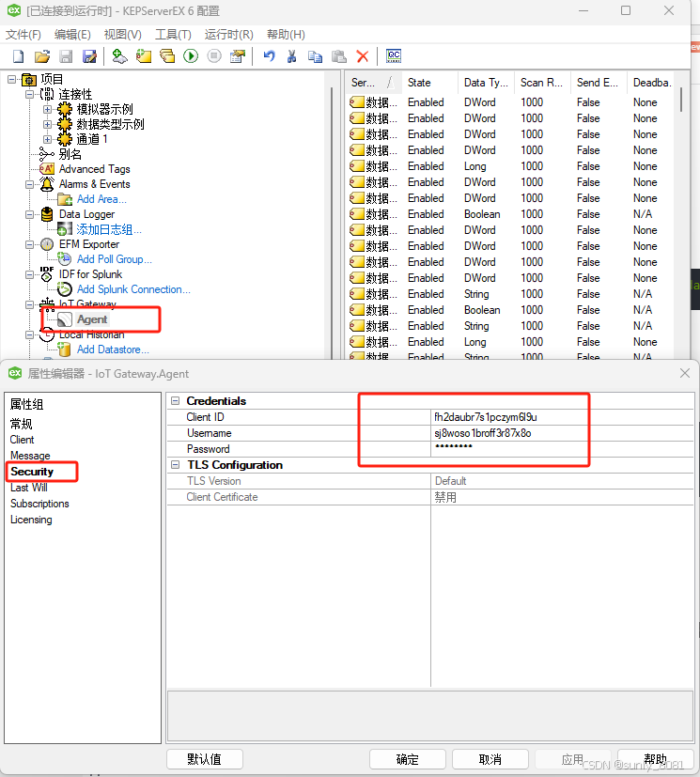Click the Add Datastore... link
This screenshot has height=777, width=700.
point(113,350)
